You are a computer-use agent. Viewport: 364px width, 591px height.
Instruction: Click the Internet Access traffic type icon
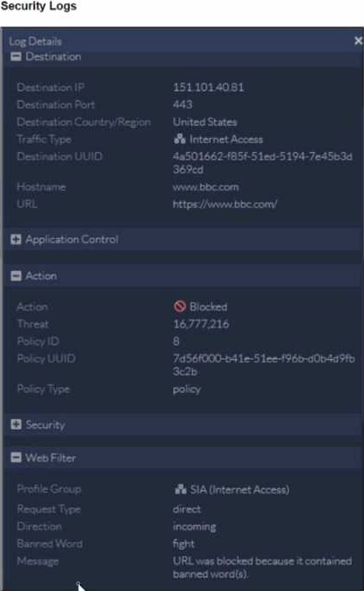click(180, 139)
